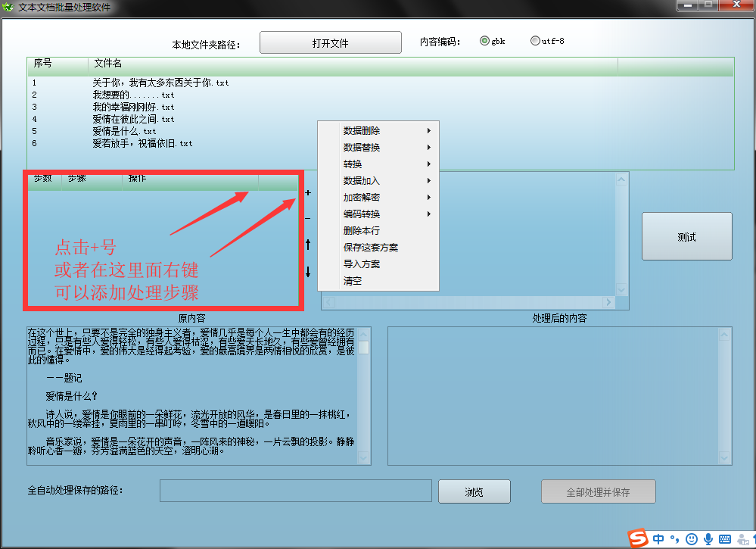Select the utf-8 encoding radio button

click(x=535, y=41)
